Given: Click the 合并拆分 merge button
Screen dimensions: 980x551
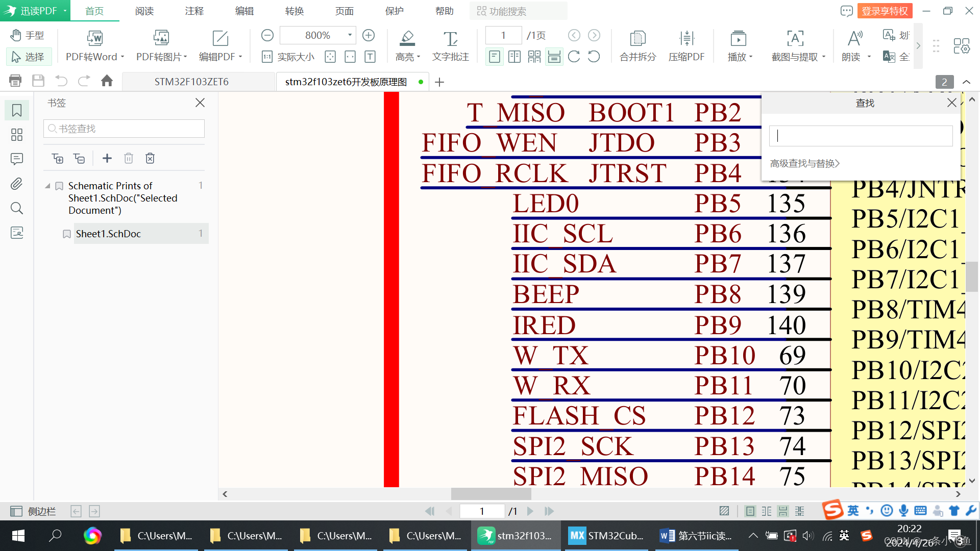Looking at the screenshot, I should [x=637, y=45].
